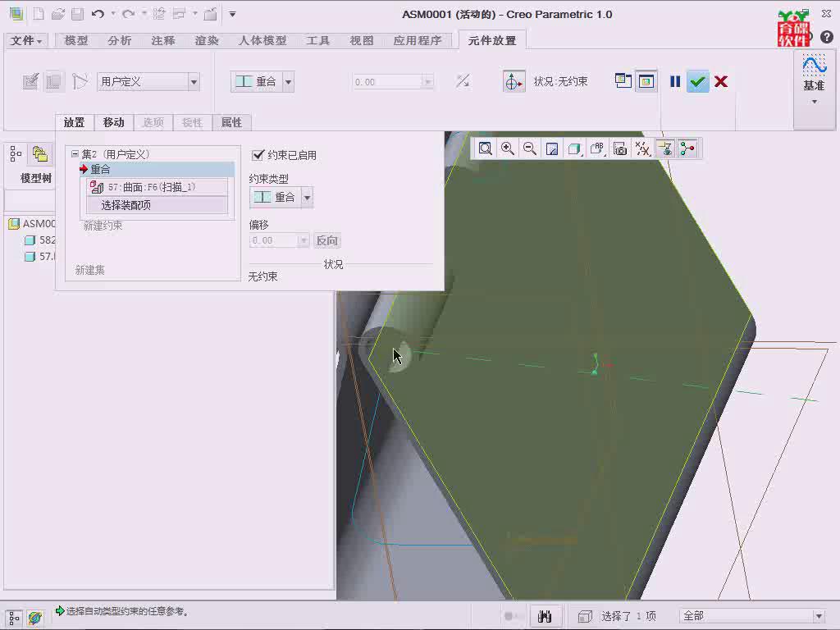The image size is (840, 630).
Task: Zoom out using the graphics toolbar
Action: tap(530, 148)
